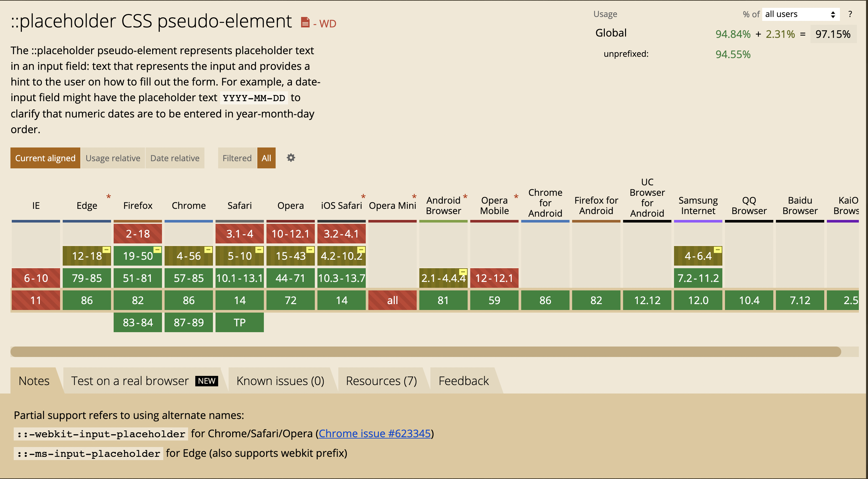Open the settings gear beside the filter buttons
Screen dimensions: 868x479
[x=290, y=158]
